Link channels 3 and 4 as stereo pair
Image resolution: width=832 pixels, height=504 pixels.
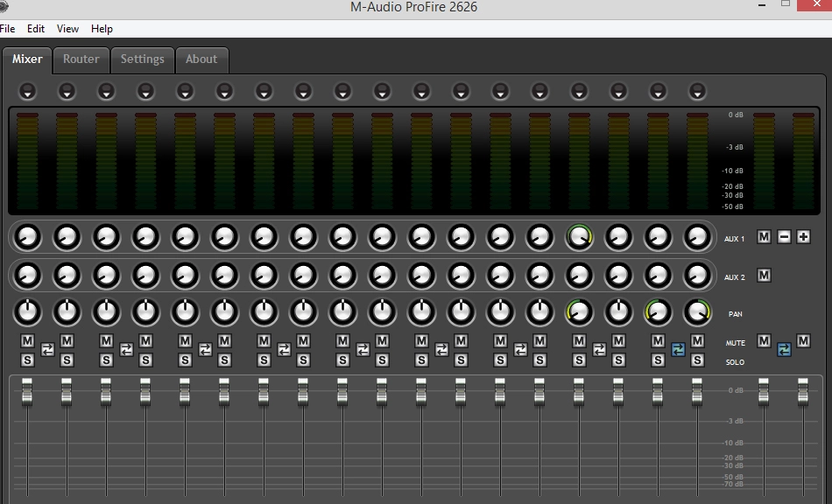[x=126, y=350]
